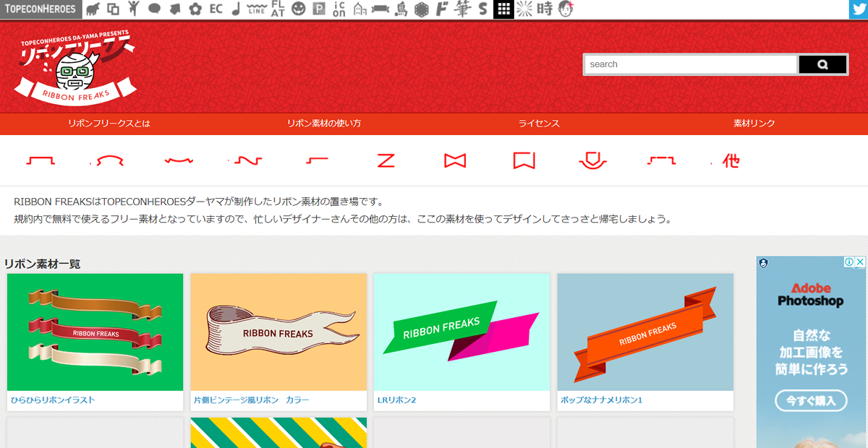Open the orange diagonal ribbon thumbnail
The height and width of the screenshot is (448, 868).
tap(645, 332)
